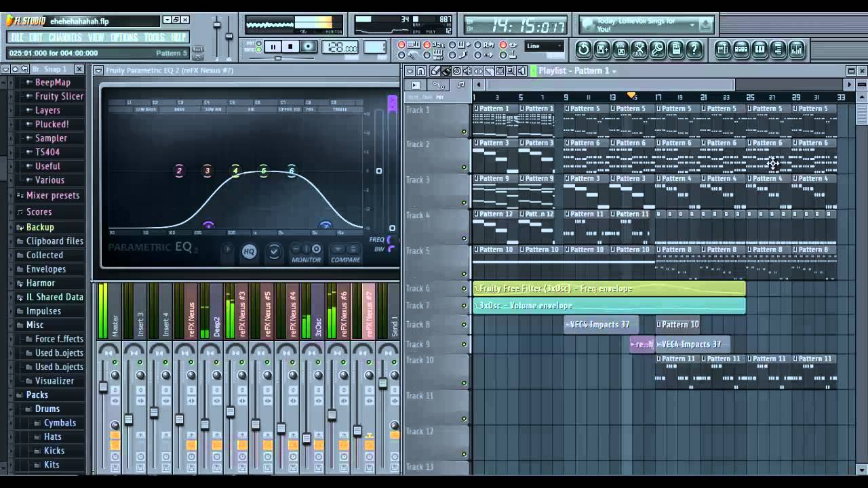Click the COMPARE button in Parametric EQ
The height and width of the screenshot is (488, 868).
346,253
